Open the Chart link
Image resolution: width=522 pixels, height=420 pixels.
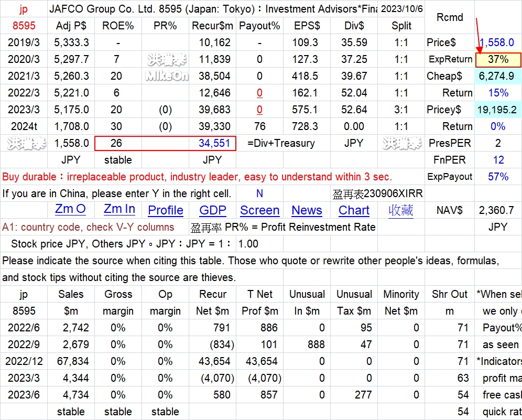pyautogui.click(x=354, y=210)
